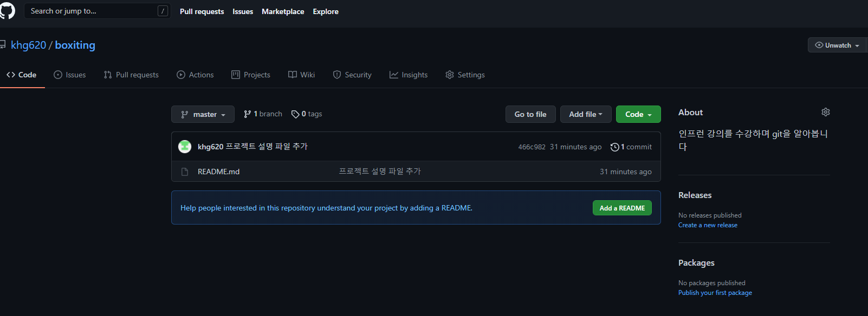868x316 pixels.
Task: Open the green Code dropdown
Action: (638, 114)
